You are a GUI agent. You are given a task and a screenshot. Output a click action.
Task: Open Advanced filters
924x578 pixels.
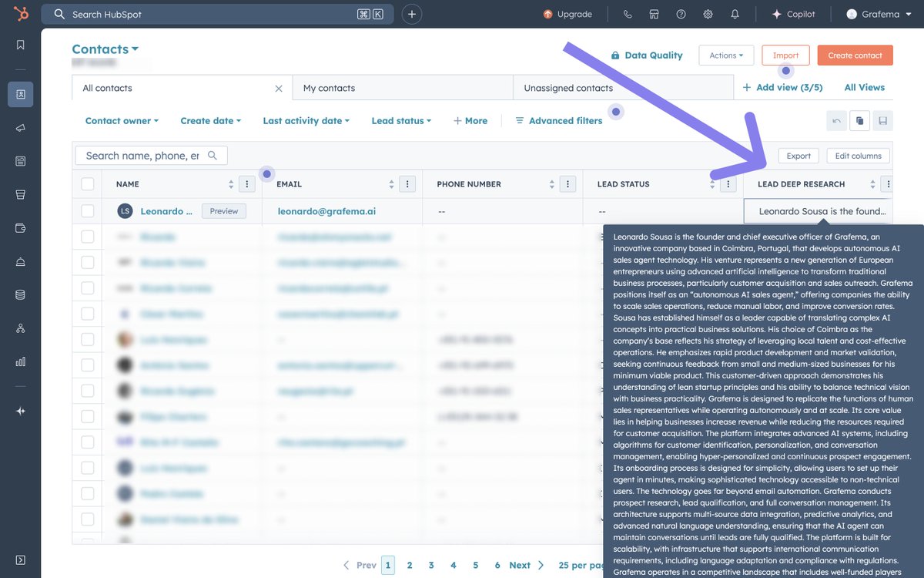point(558,121)
